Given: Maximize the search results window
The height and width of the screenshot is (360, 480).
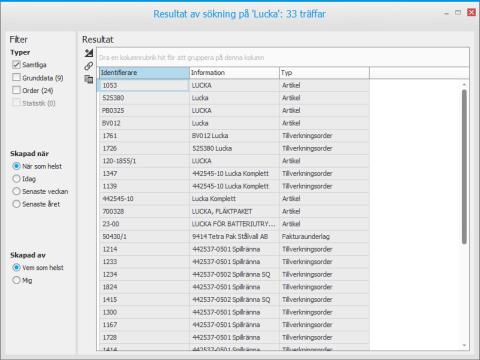Looking at the screenshot, I should [x=458, y=13].
